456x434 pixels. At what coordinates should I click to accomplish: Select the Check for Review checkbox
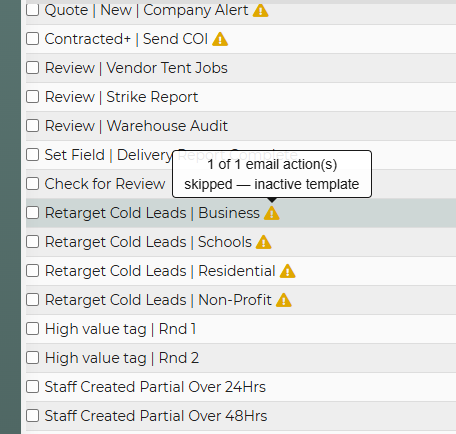coord(33,184)
